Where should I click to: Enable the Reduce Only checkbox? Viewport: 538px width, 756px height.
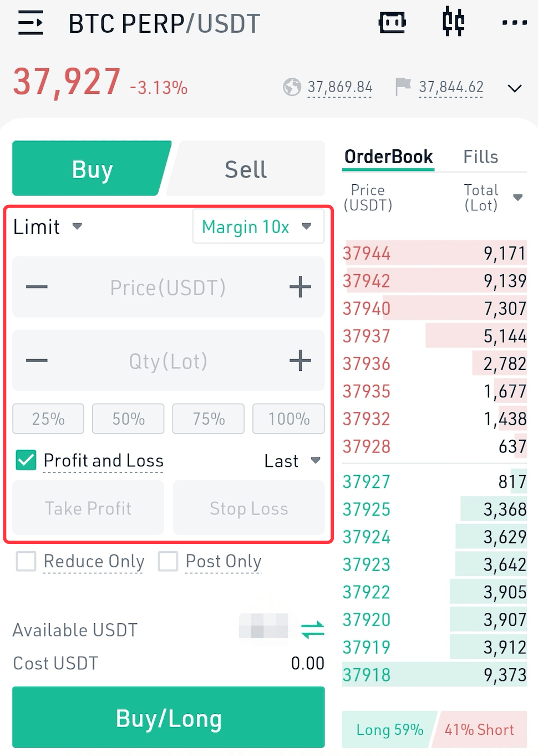(26, 561)
